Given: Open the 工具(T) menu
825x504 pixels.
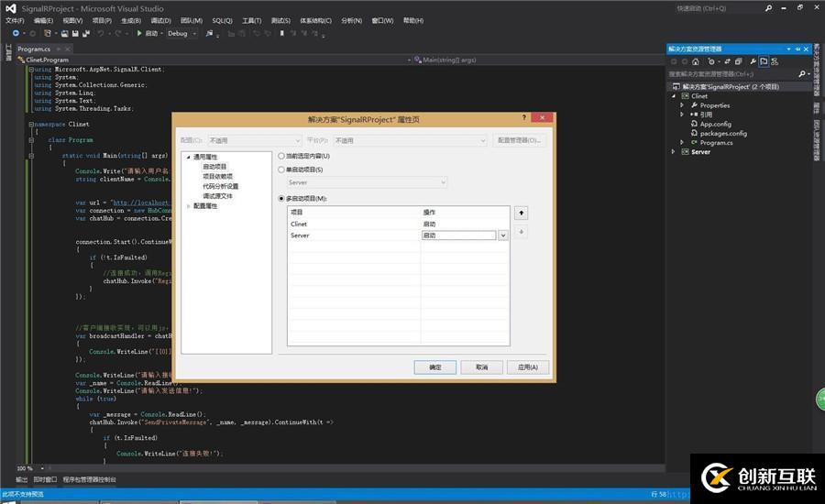Looking at the screenshot, I should click(251, 20).
